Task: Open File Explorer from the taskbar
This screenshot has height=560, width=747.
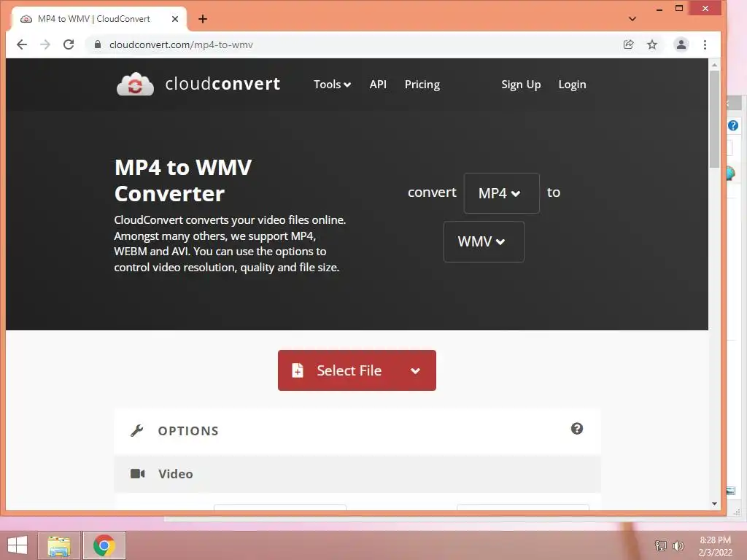Action: (59, 545)
